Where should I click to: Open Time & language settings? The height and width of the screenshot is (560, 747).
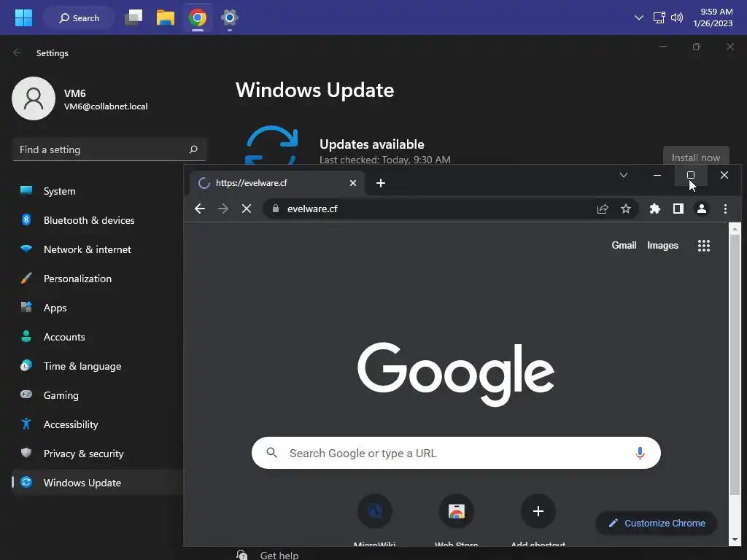pyautogui.click(x=98, y=366)
